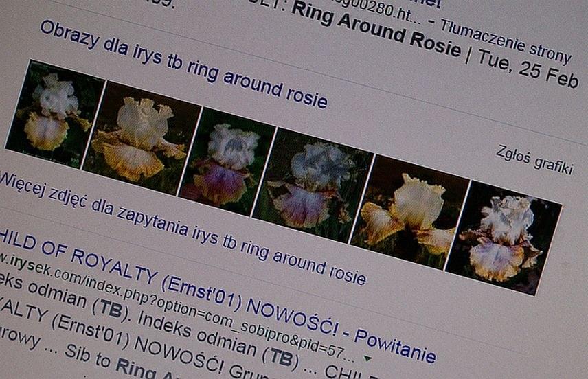Open second iris thumbnail with yellow falls
588x379 pixels.
pos(142,138)
